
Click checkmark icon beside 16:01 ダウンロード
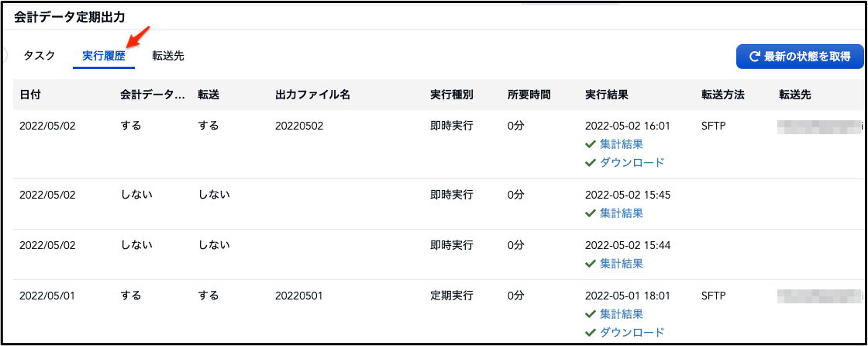tap(590, 163)
